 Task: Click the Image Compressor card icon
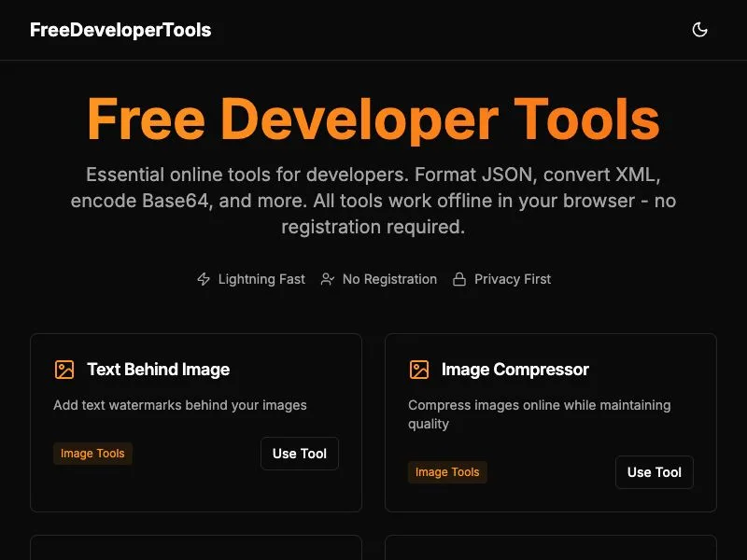pyautogui.click(x=419, y=370)
